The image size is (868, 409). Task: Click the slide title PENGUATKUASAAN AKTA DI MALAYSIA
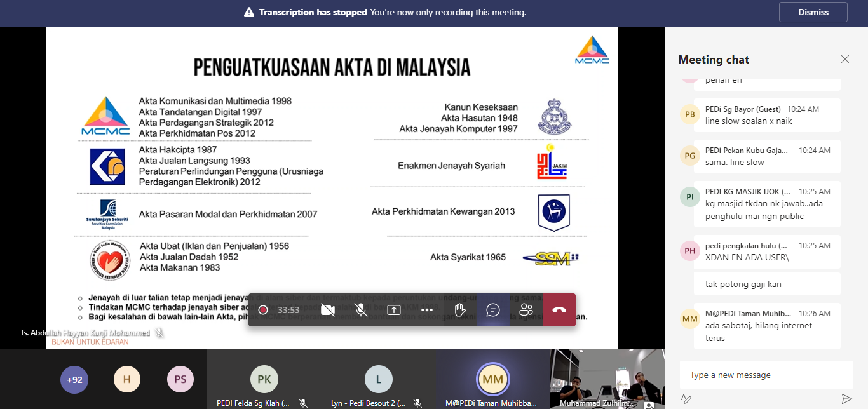tap(332, 67)
